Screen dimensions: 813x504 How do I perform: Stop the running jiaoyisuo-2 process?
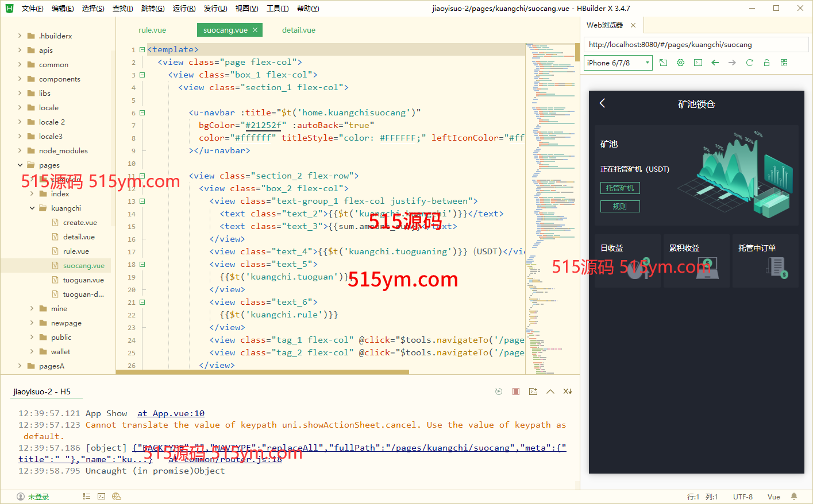pos(516,391)
